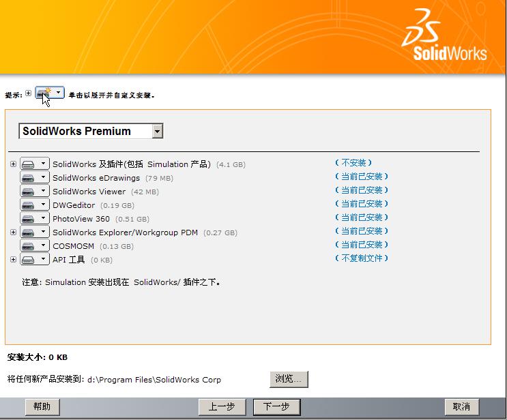Go back with 上一步 button
The height and width of the screenshot is (420, 507).
(x=222, y=407)
